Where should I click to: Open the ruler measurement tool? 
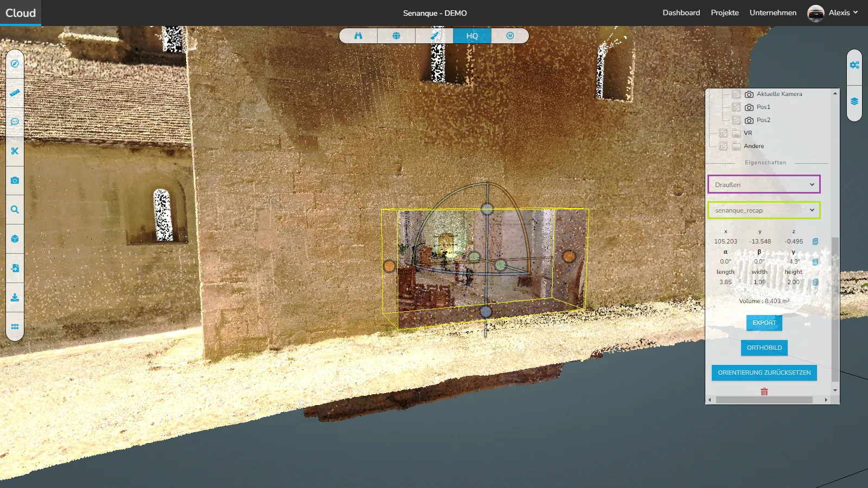pos(15,93)
